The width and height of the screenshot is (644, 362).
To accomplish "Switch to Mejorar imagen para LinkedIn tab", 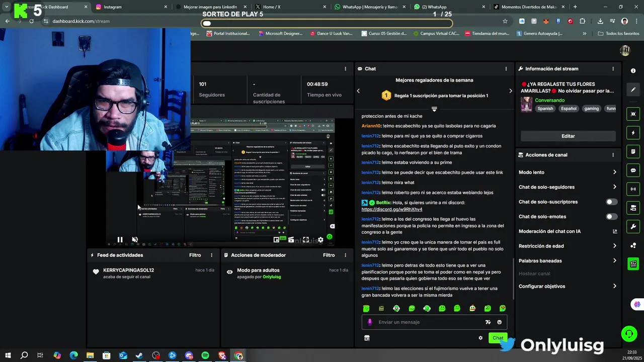I will [x=210, y=7].
